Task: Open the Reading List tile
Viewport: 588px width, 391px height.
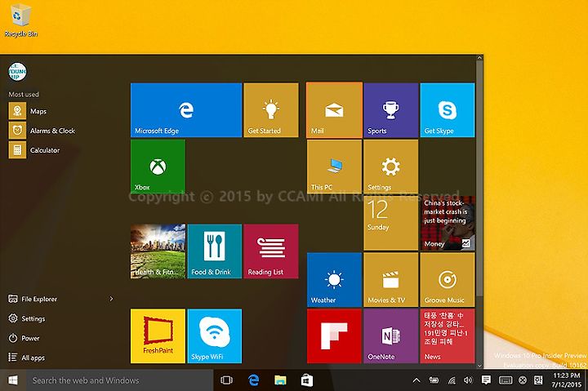Action: pyautogui.click(x=271, y=251)
